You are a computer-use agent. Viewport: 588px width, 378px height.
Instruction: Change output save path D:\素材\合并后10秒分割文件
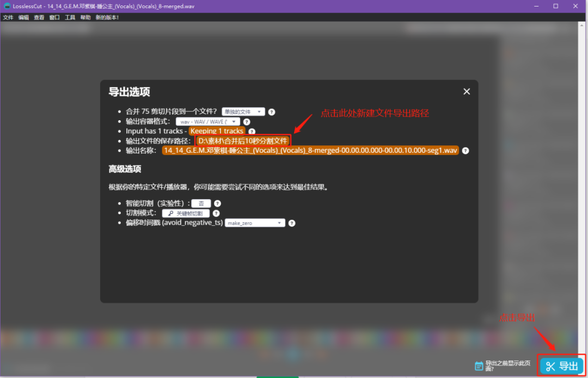click(243, 141)
